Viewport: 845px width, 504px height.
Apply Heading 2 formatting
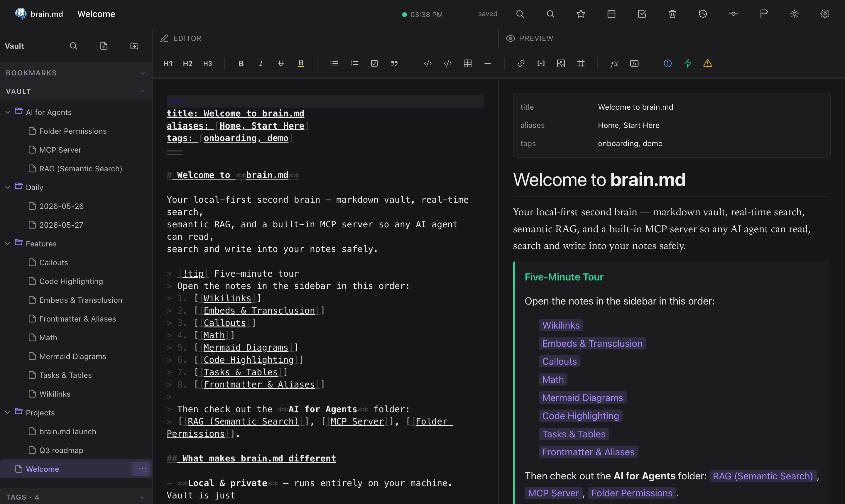click(187, 63)
